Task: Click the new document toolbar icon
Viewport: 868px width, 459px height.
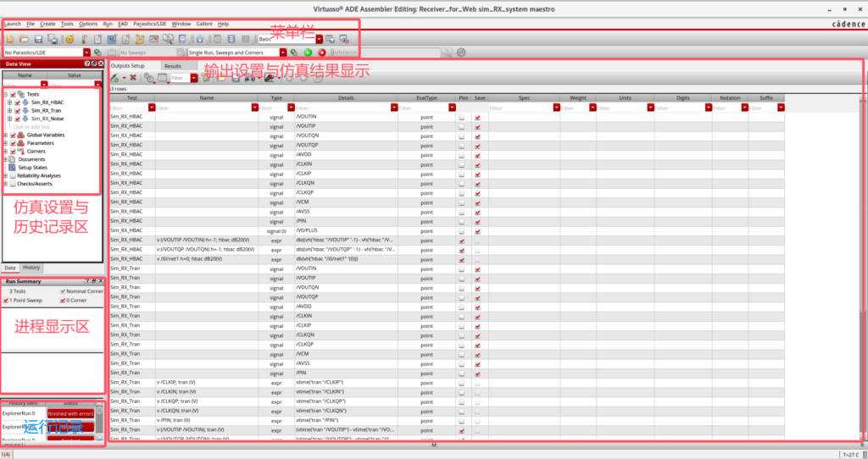Action: click(10, 39)
